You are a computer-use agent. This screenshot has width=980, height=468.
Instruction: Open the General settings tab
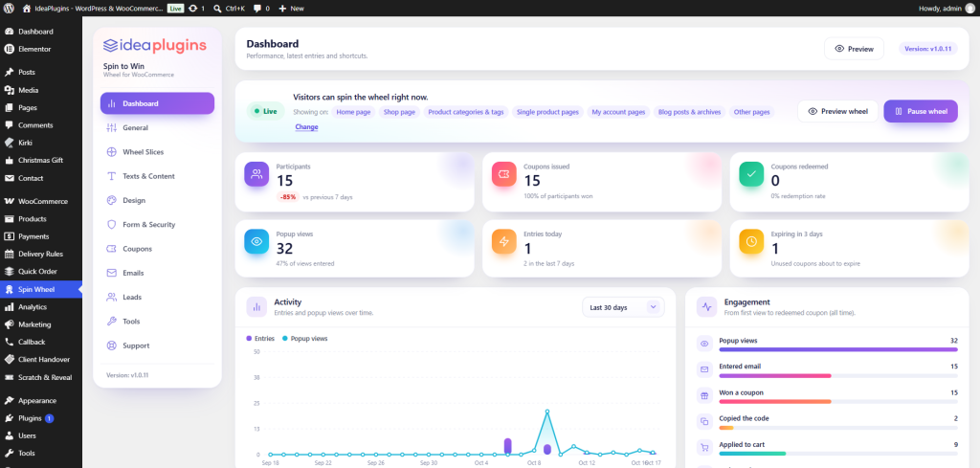(x=158, y=127)
